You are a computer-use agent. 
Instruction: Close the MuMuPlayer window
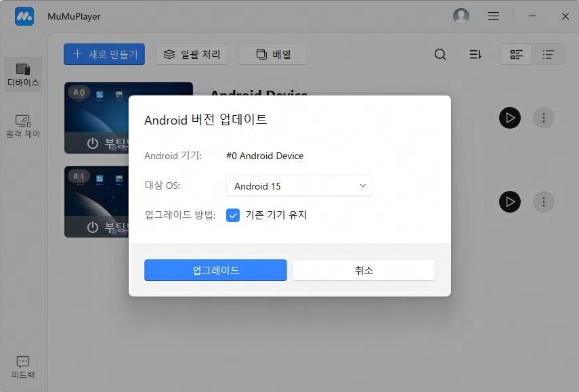coord(565,16)
